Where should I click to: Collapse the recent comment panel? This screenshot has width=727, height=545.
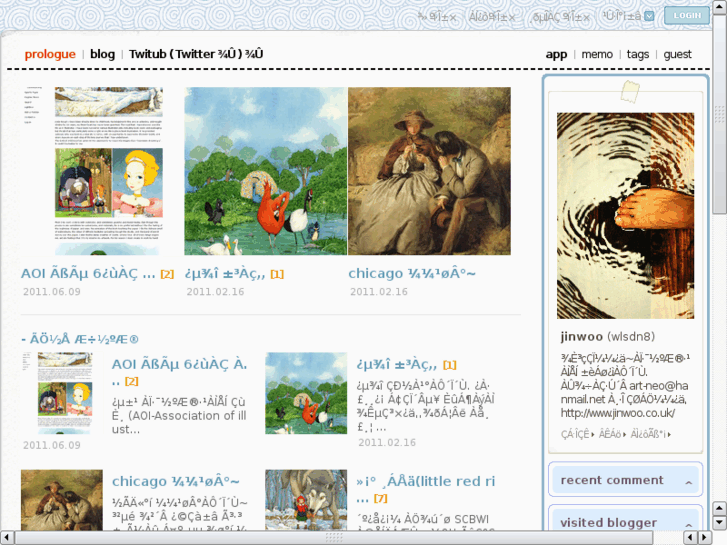689,482
